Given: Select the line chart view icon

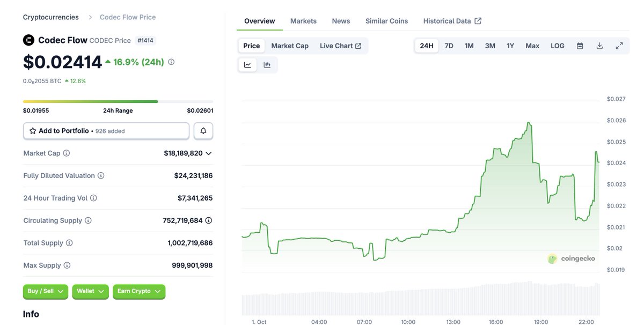Looking at the screenshot, I should (x=247, y=65).
